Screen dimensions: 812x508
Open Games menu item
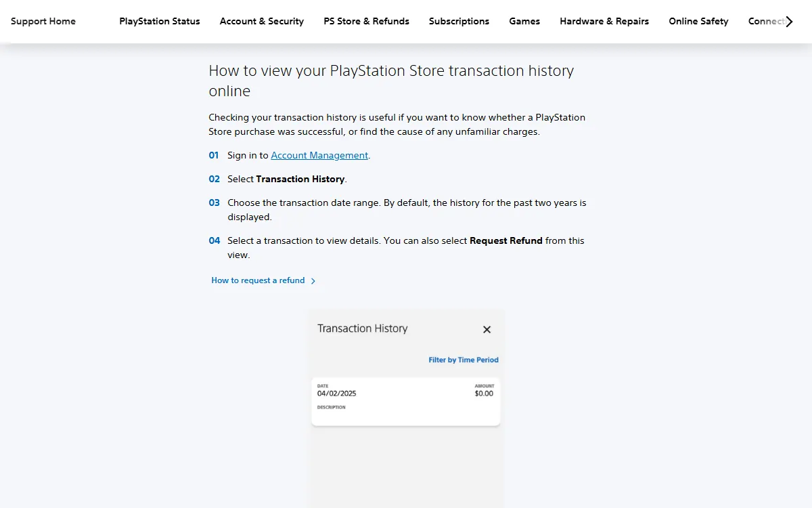[524, 21]
